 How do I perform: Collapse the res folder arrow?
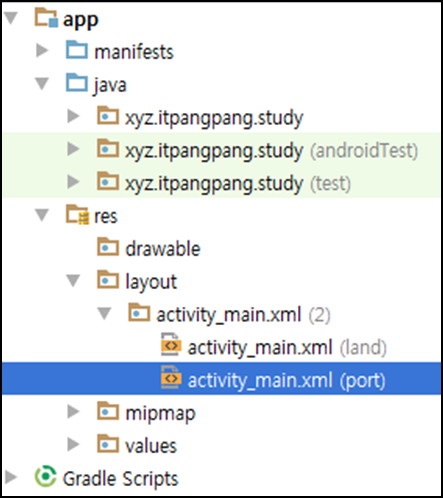tap(42, 215)
